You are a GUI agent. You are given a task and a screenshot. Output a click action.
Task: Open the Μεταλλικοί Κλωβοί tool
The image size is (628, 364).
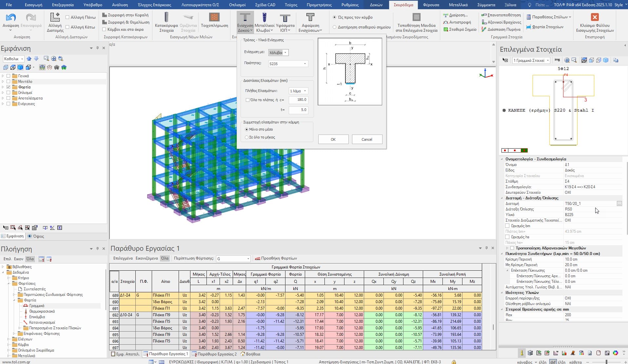[265, 18]
